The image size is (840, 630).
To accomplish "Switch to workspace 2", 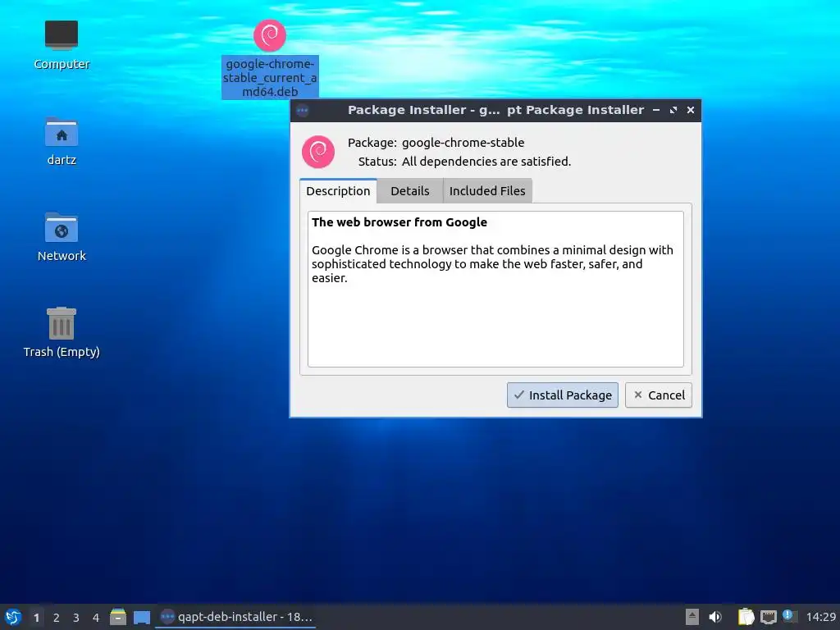I will [57, 618].
